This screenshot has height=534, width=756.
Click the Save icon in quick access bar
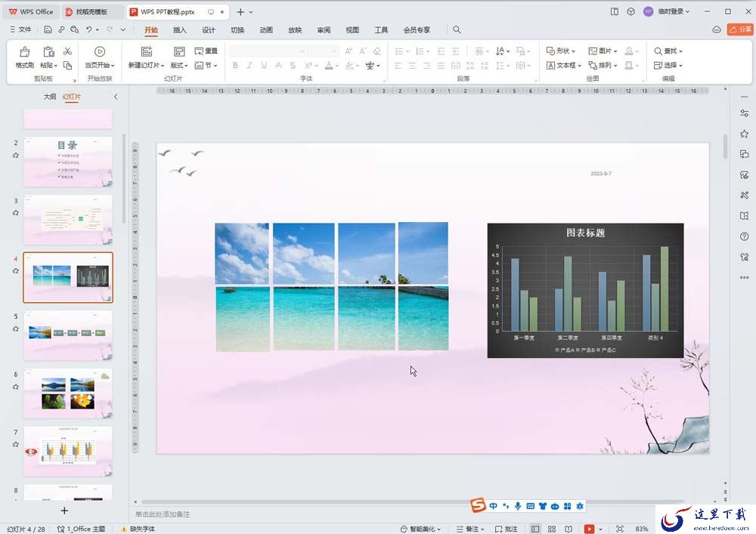pyautogui.click(x=48, y=29)
